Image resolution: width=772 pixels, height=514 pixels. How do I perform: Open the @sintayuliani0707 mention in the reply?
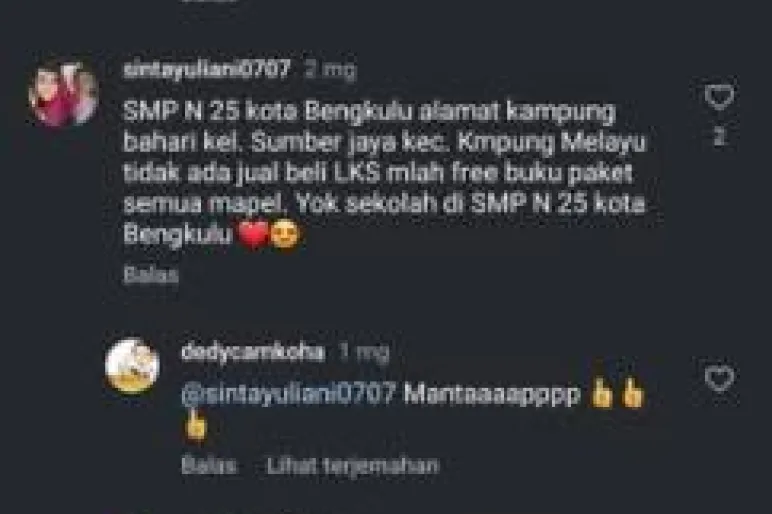coord(289,394)
